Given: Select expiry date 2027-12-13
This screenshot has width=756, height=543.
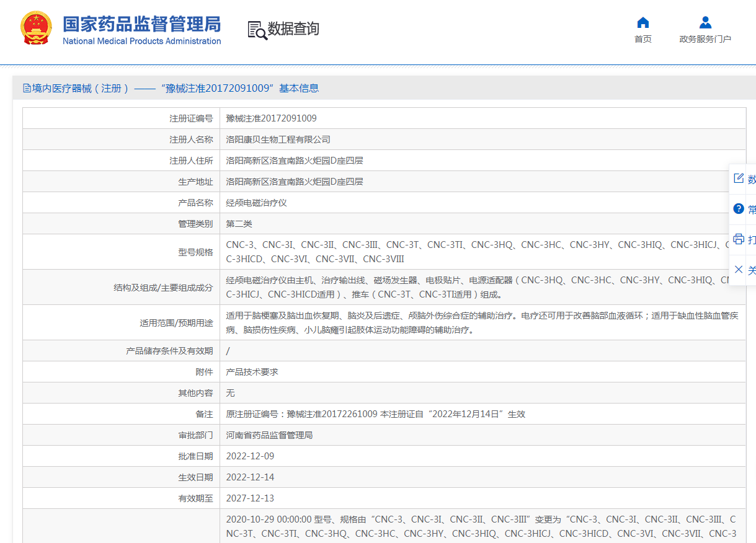Looking at the screenshot, I should coord(250,498).
